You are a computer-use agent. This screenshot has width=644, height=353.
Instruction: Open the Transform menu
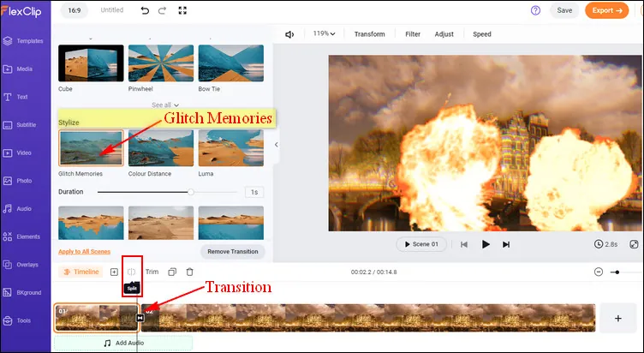coord(370,34)
